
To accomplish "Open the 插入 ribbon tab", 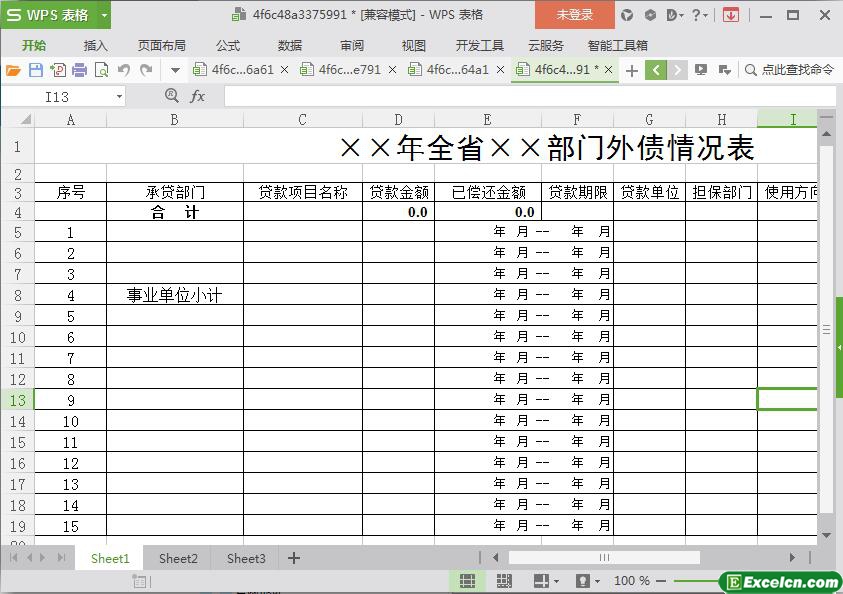I will pyautogui.click(x=95, y=46).
